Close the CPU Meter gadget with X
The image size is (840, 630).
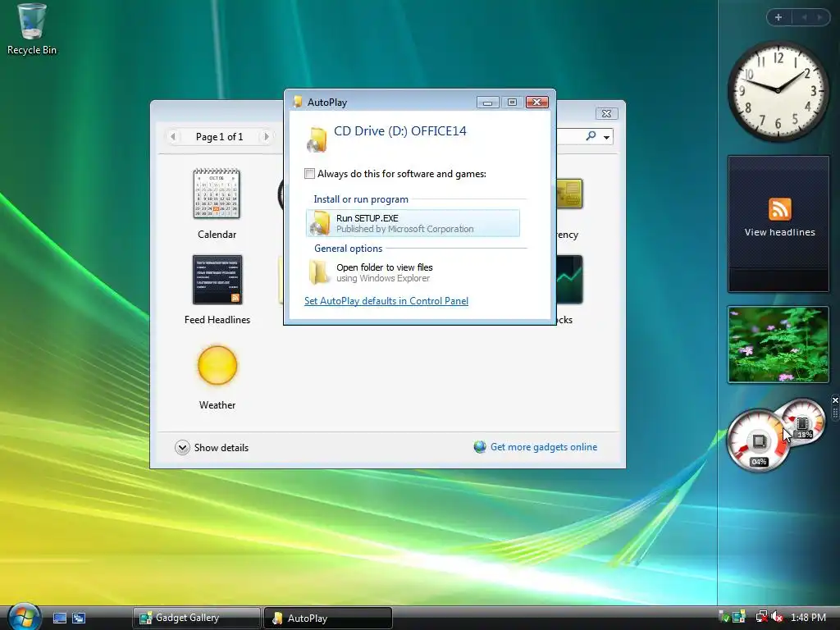pos(834,400)
